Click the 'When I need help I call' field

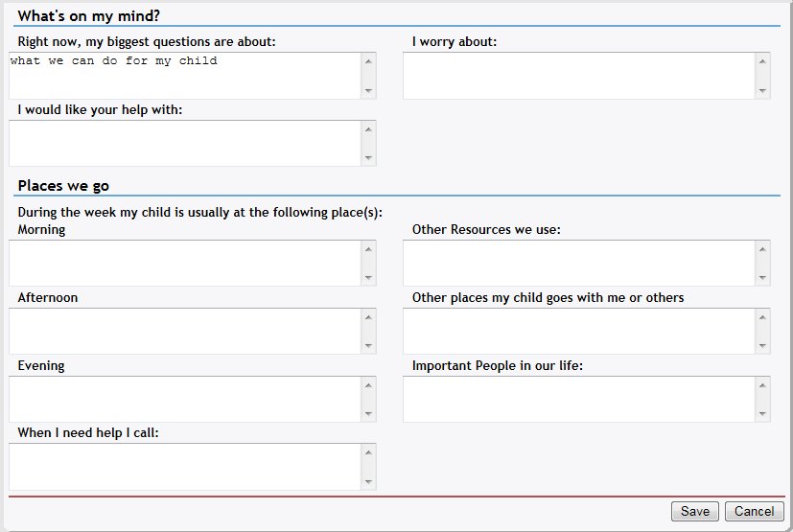pyautogui.click(x=184, y=467)
